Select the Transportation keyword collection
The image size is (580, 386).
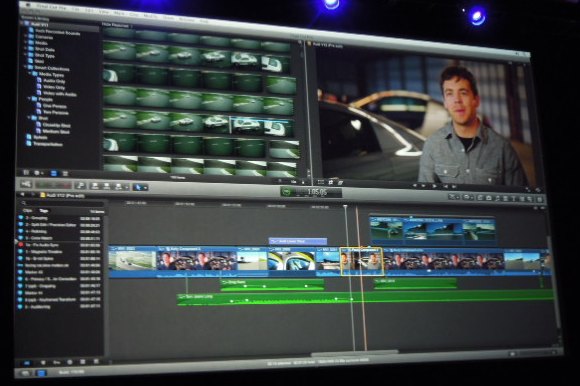click(44, 144)
